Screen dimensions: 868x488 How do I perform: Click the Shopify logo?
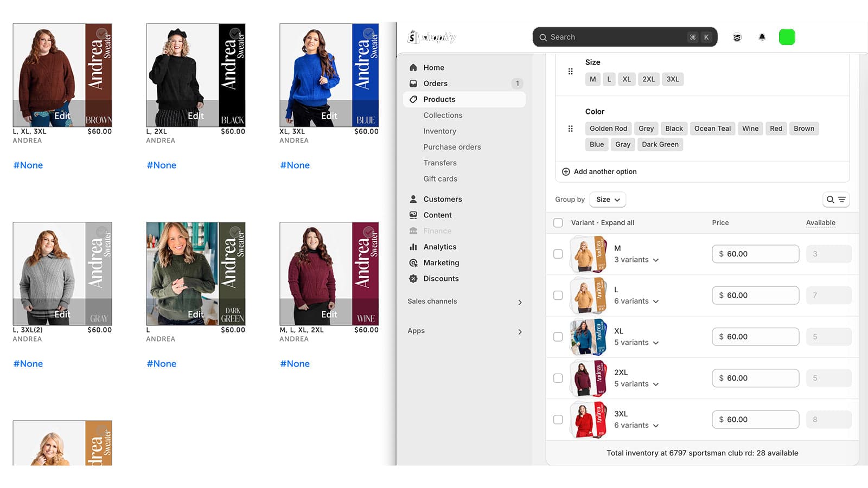point(432,37)
